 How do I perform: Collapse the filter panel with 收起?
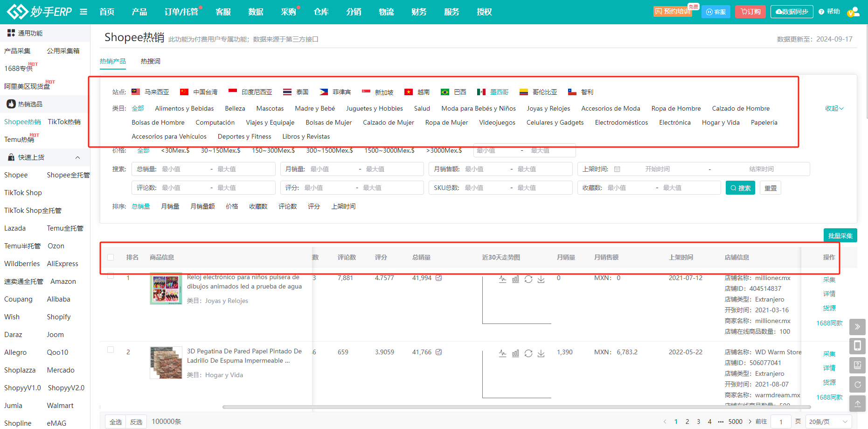click(834, 108)
